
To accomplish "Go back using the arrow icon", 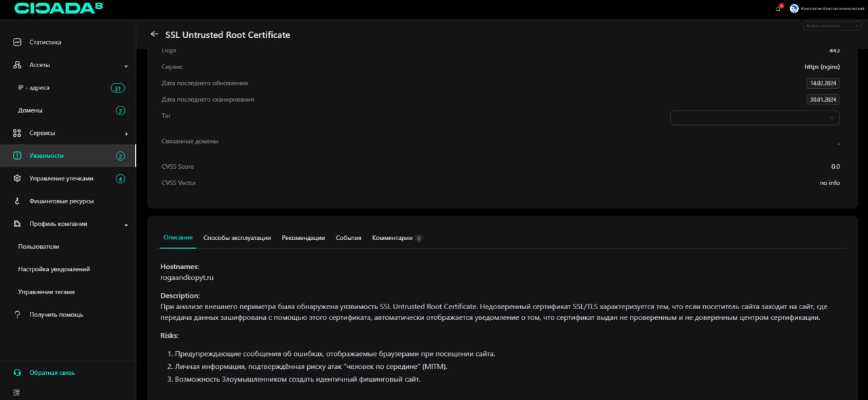I will [x=154, y=34].
